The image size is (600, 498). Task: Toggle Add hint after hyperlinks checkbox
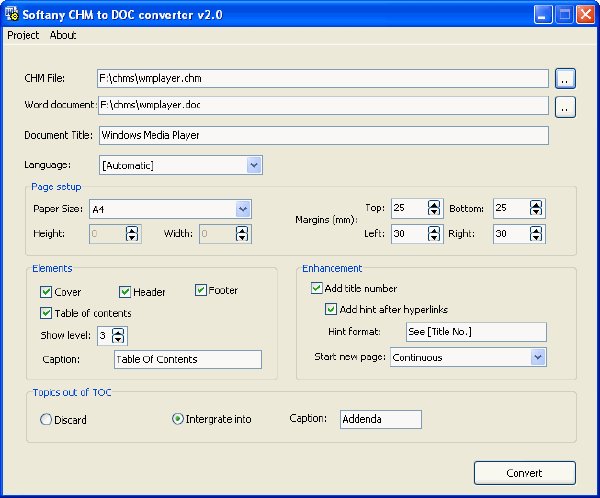tap(331, 309)
